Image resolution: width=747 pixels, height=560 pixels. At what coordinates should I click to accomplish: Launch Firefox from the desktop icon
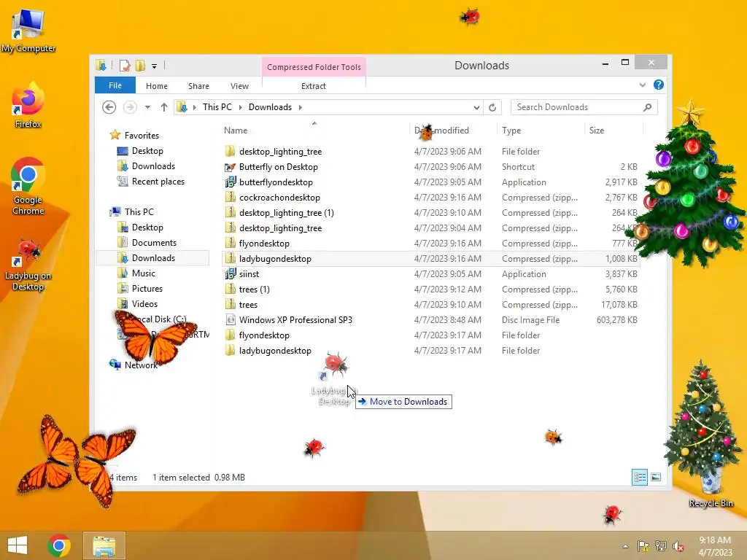point(28,105)
